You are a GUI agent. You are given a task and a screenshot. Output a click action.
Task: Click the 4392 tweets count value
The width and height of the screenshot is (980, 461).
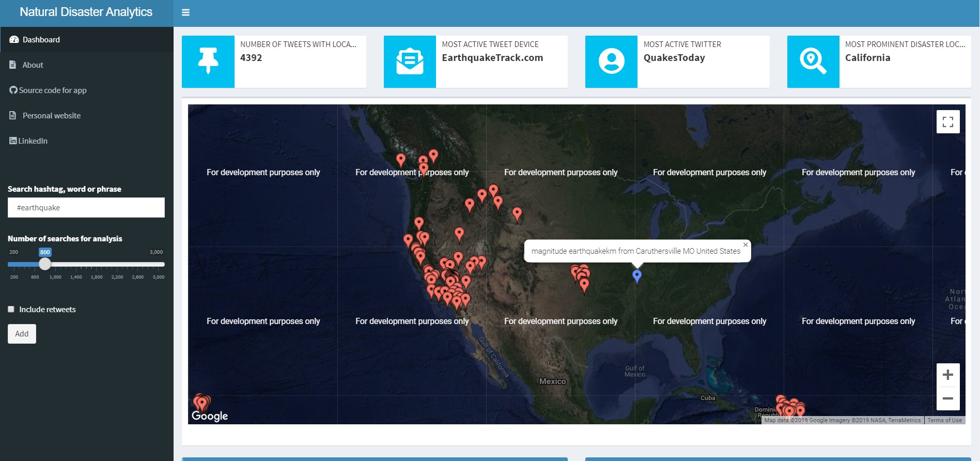[251, 58]
